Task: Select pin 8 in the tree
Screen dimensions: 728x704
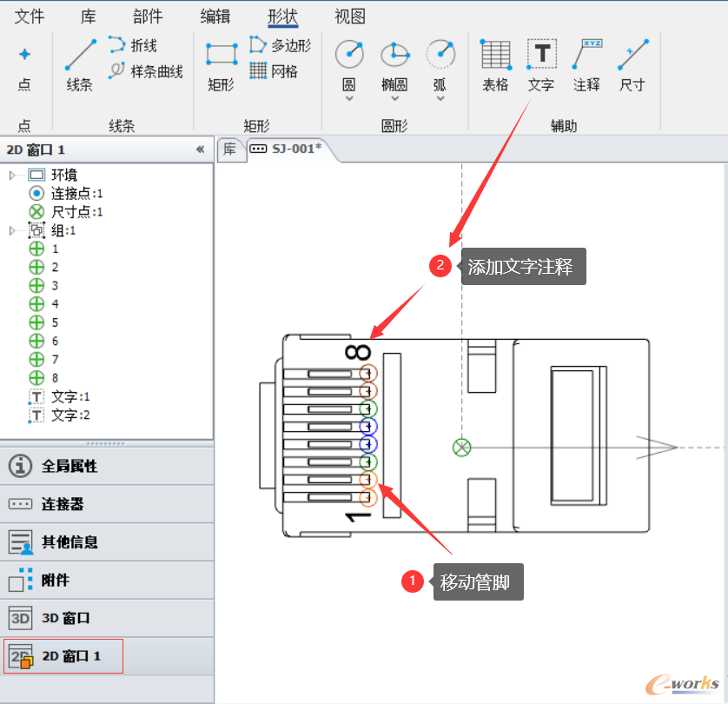Action: coord(44,378)
